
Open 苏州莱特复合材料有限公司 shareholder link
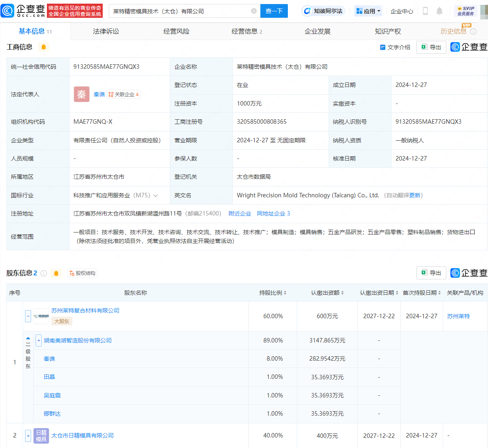coord(85,311)
